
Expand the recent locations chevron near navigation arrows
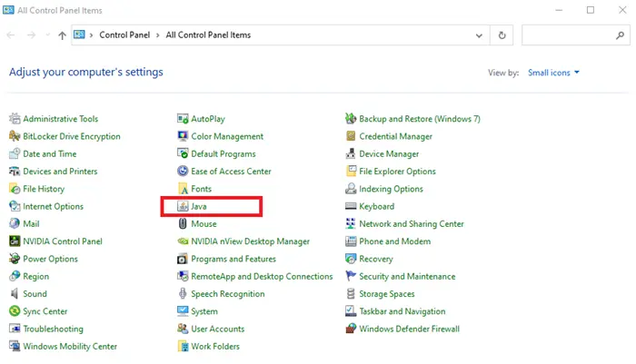[x=47, y=35]
